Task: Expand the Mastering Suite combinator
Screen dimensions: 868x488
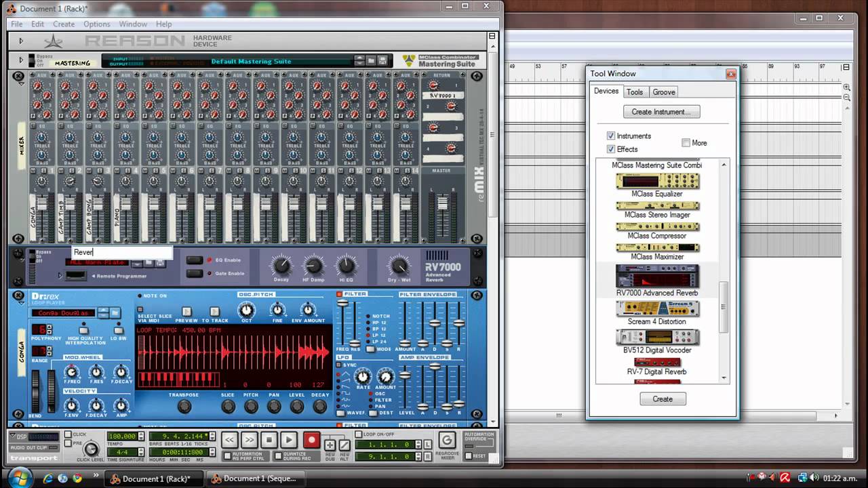Action: (21, 60)
